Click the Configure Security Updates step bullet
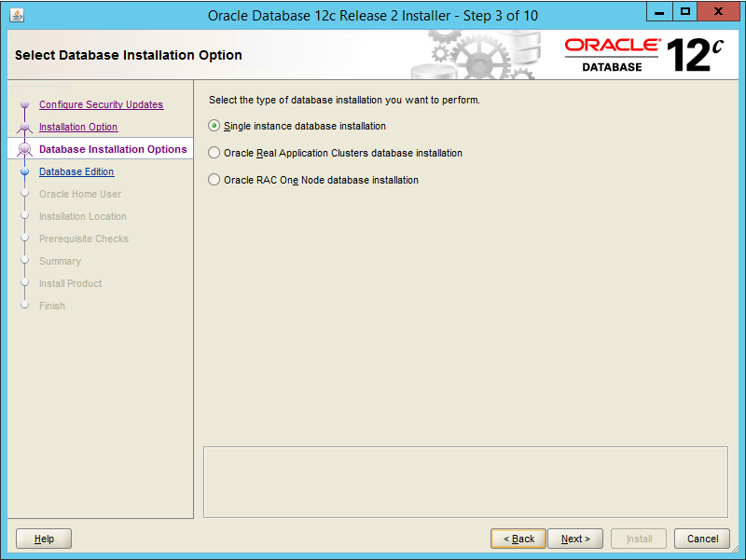Image resolution: width=746 pixels, height=560 pixels. click(x=25, y=104)
